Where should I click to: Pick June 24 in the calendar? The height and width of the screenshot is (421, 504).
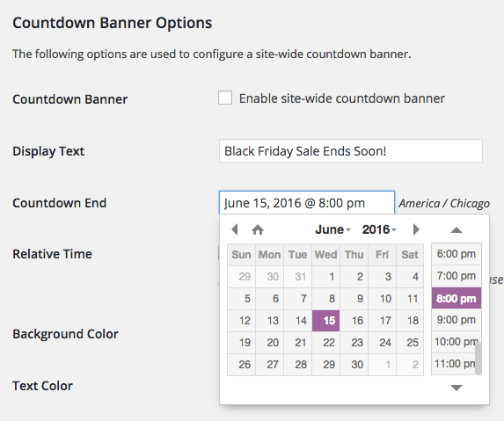[383, 343]
